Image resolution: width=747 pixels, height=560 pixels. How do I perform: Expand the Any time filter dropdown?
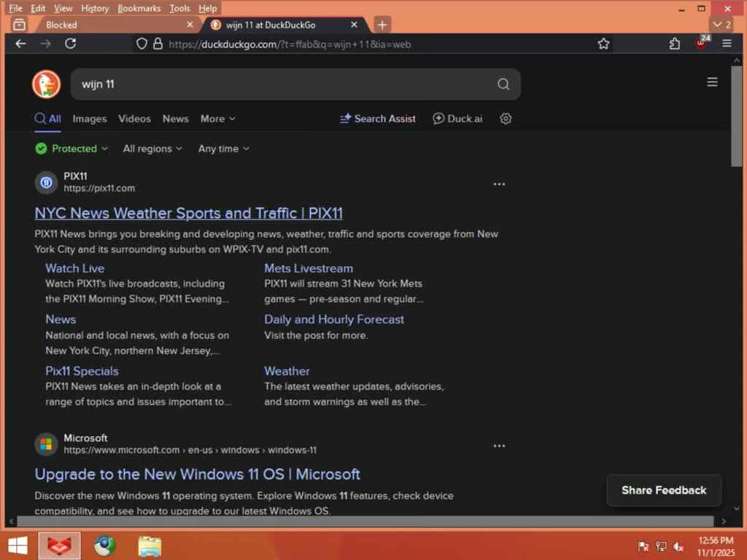[x=223, y=149]
